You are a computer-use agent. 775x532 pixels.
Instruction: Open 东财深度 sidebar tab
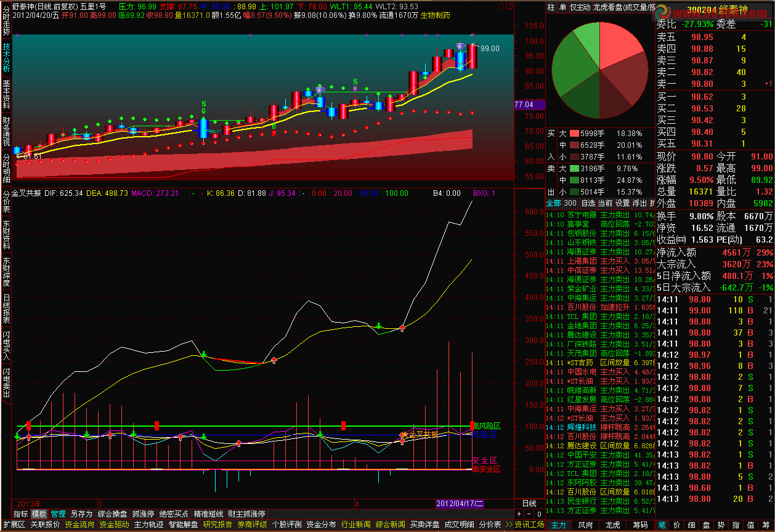tap(6, 272)
